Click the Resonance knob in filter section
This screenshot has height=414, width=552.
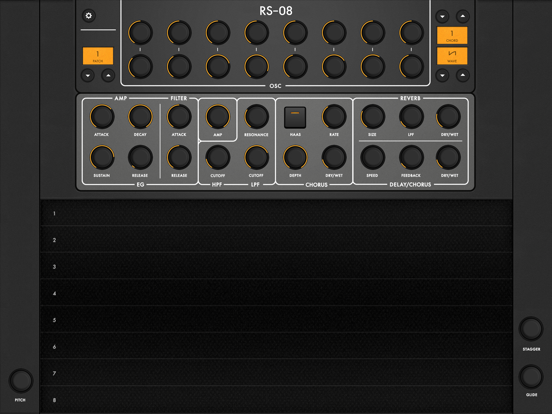point(256,117)
